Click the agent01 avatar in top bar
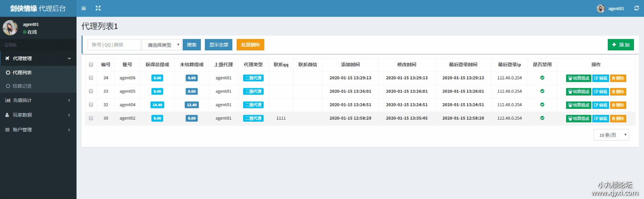 (x=601, y=8)
